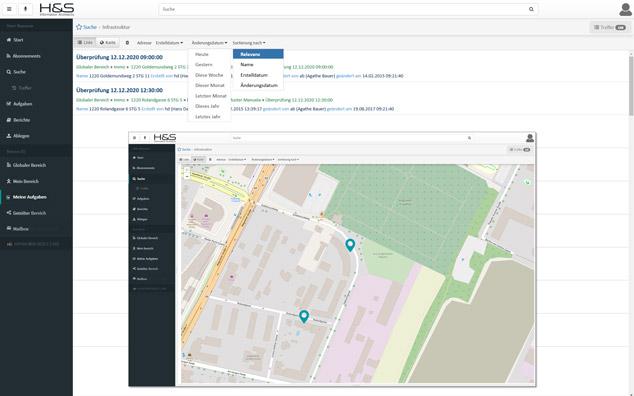
Task: Toggle the Treffer view button at top right
Action: (610, 28)
